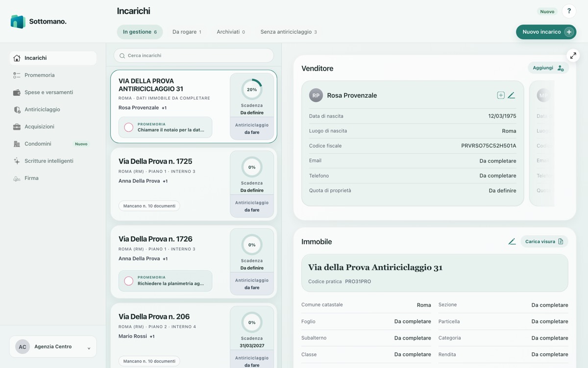Click the Carica visura button
Viewport: 588px width, 368px height.
(x=544, y=241)
